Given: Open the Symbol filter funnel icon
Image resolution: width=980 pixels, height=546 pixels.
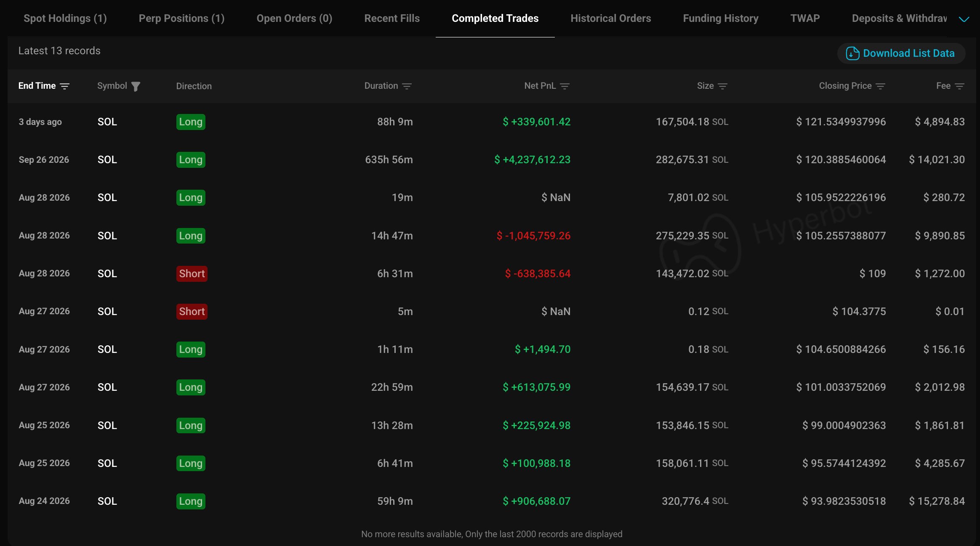Looking at the screenshot, I should click(x=136, y=86).
